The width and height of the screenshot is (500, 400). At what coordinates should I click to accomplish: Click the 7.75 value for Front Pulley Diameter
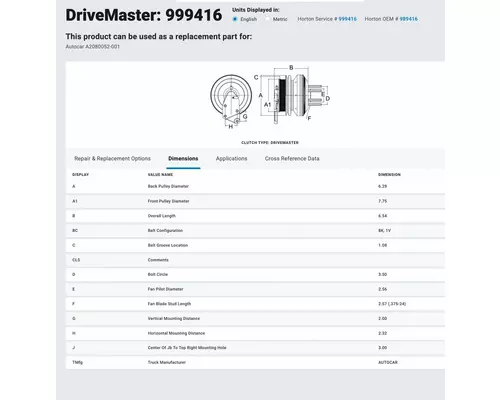pyautogui.click(x=383, y=201)
